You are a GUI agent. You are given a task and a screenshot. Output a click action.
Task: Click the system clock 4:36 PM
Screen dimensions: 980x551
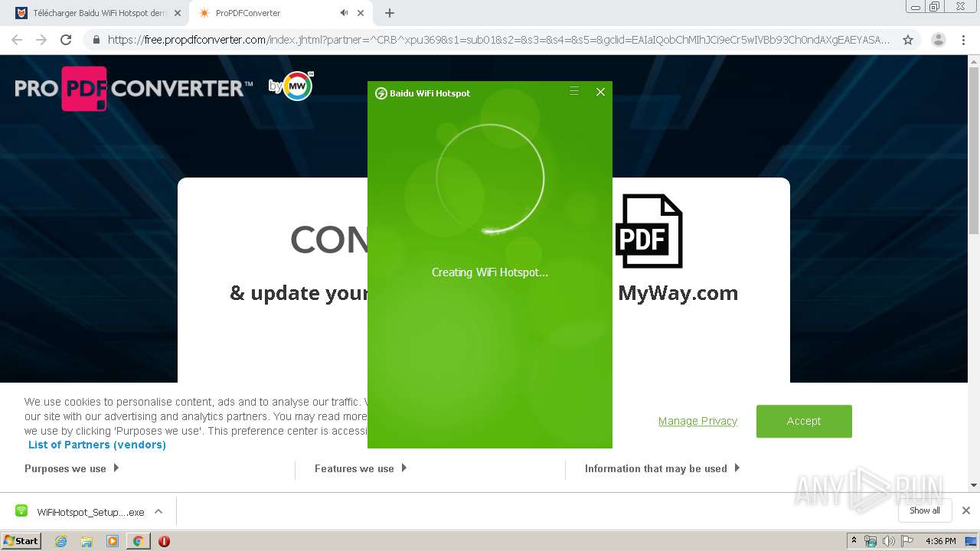coord(940,541)
